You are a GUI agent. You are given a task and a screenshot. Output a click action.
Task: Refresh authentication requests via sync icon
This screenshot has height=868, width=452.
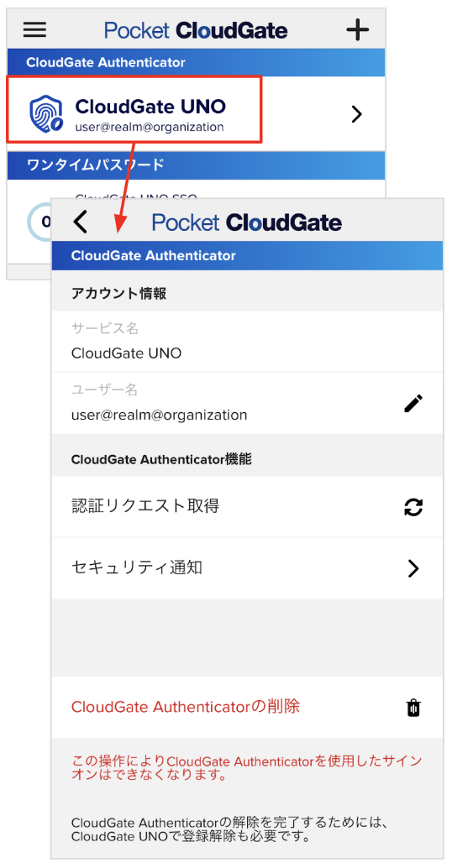(413, 506)
